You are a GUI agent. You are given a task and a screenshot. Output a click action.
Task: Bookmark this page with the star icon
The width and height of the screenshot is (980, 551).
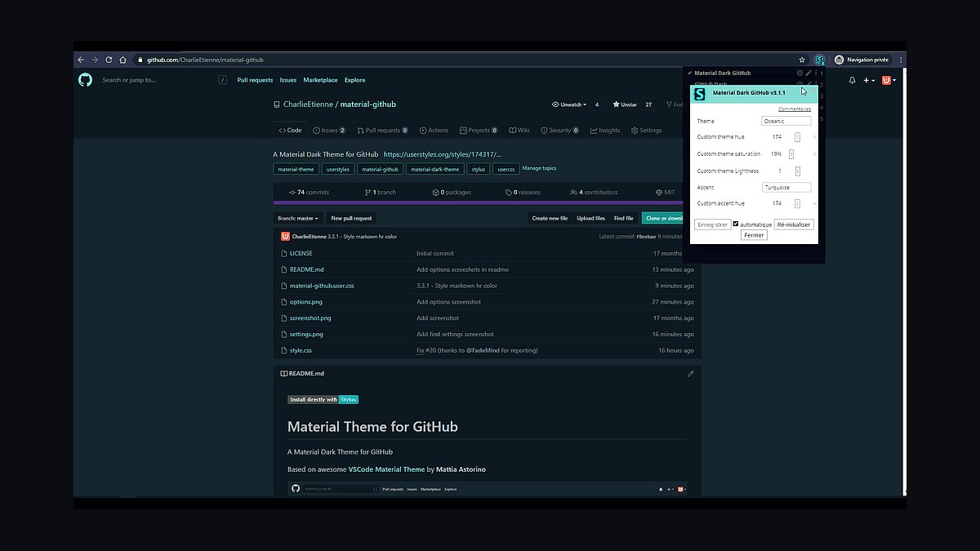point(802,60)
